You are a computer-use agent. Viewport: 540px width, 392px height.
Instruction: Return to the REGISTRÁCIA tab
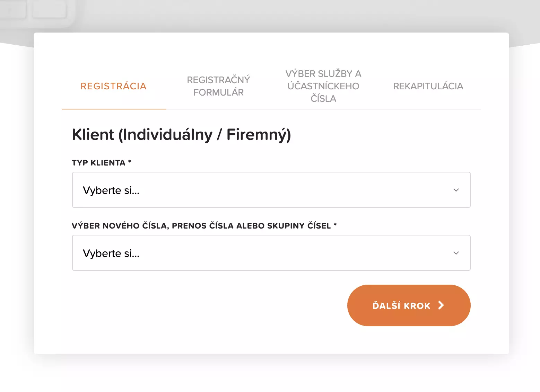[113, 86]
